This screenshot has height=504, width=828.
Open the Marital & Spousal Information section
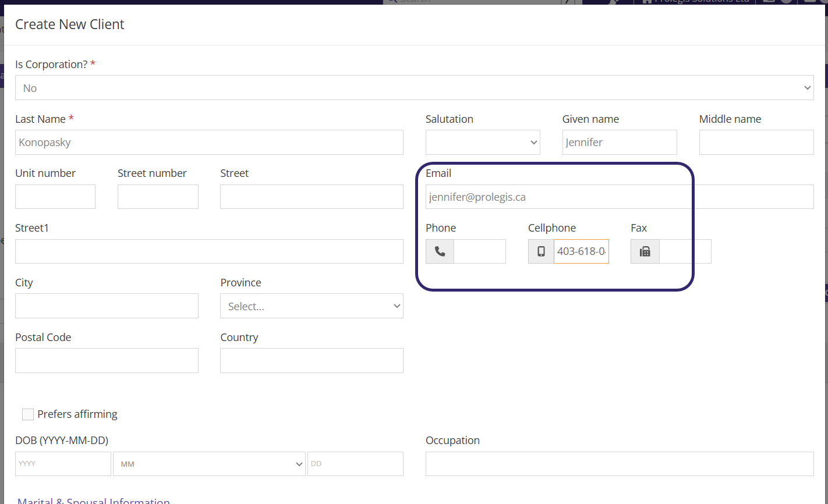click(94, 501)
